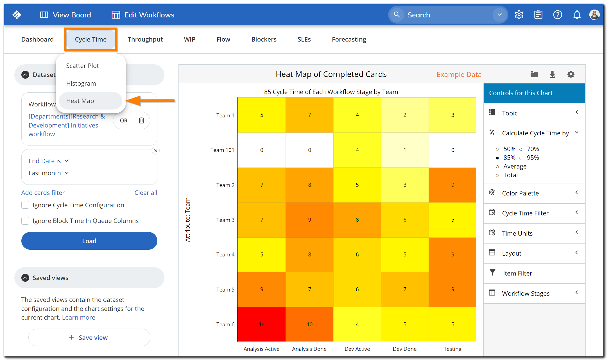
Task: Toggle the OR operator button
Action: (x=124, y=121)
